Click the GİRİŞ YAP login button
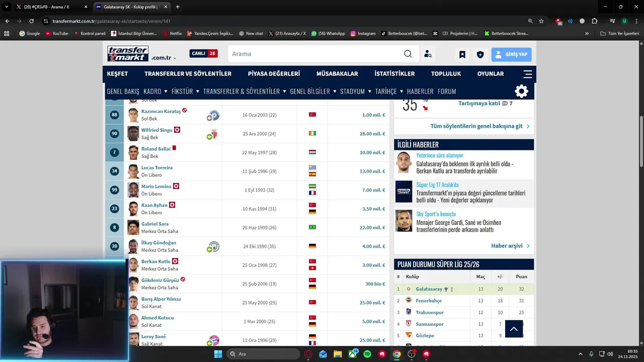 [511, 54]
